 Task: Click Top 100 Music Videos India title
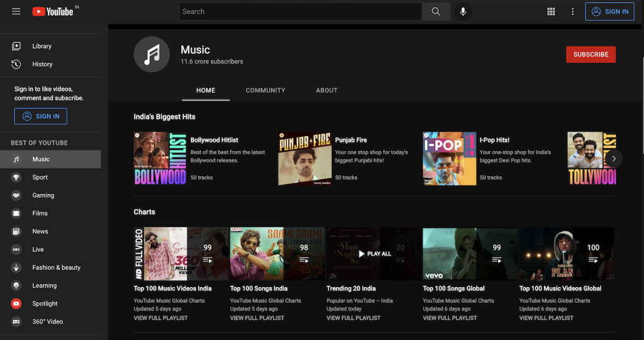click(x=172, y=288)
